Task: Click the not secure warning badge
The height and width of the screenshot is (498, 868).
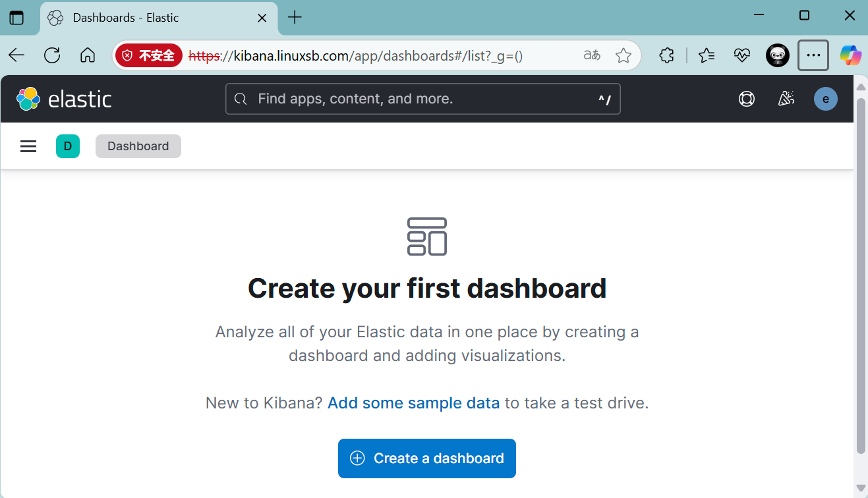Action: (148, 55)
